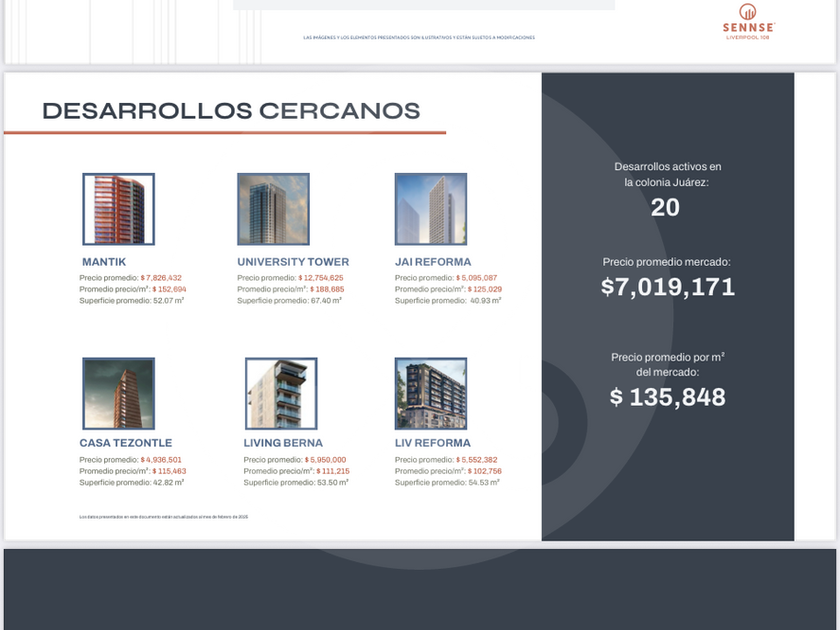Click the active developments count 20
Image resolution: width=840 pixels, height=630 pixels.
(x=665, y=208)
